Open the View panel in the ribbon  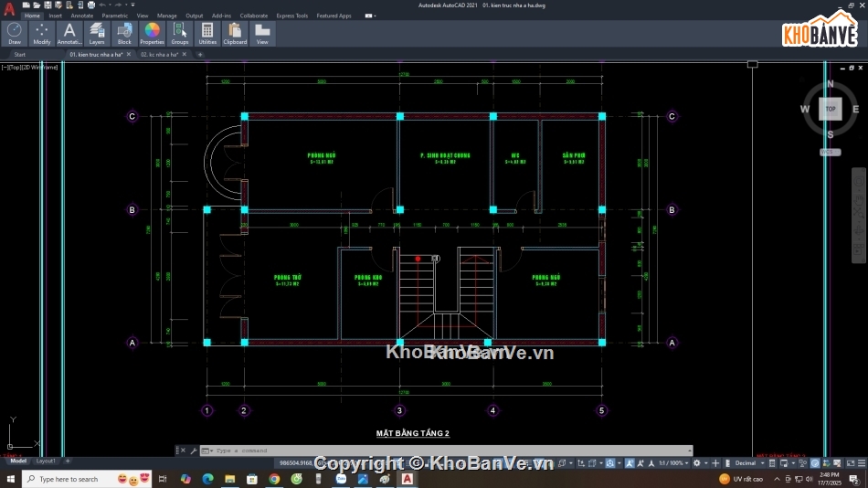point(262,34)
